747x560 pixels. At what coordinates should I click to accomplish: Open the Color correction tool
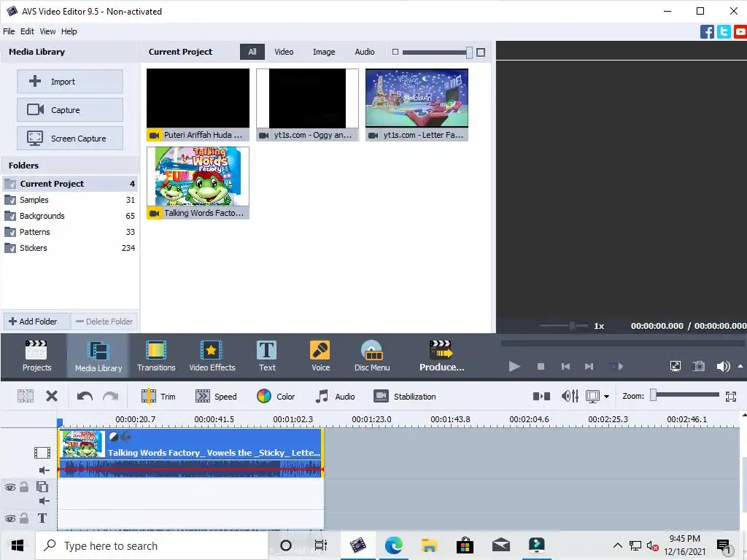(x=276, y=396)
